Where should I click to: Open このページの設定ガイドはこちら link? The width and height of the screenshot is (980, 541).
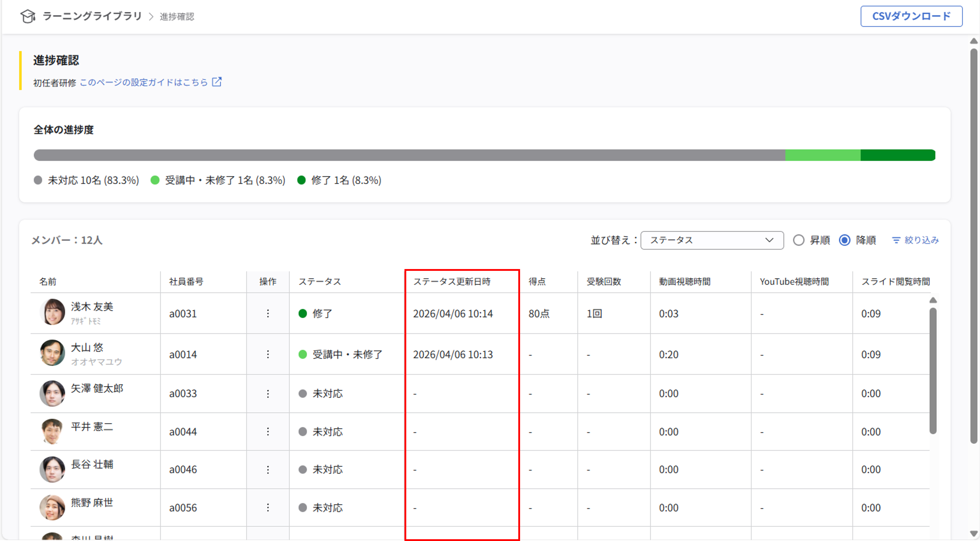pos(144,82)
